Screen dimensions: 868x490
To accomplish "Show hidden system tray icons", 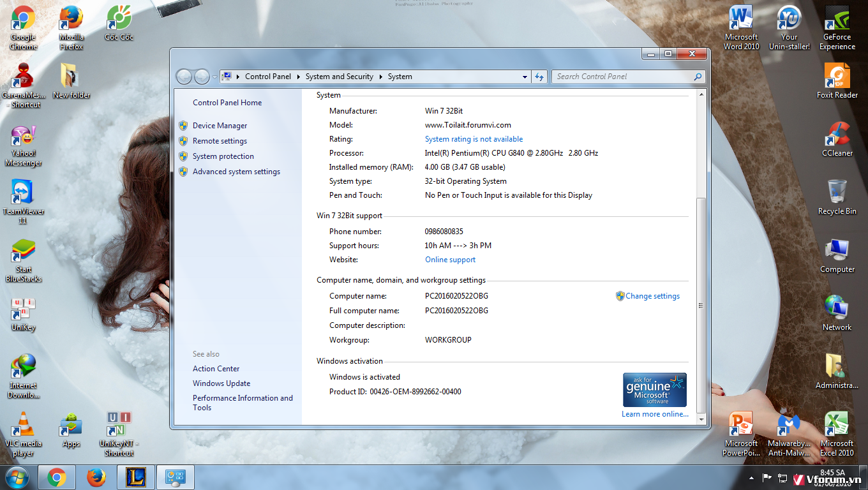I will [x=751, y=478].
